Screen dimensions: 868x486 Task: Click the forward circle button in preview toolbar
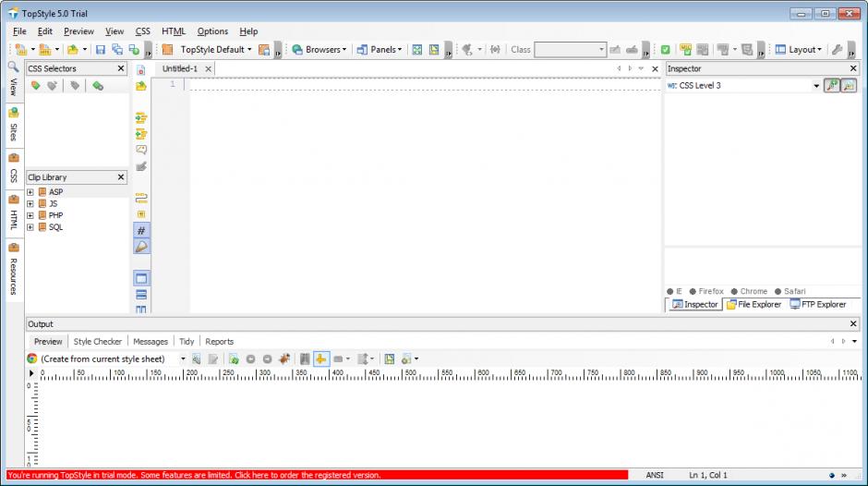point(268,359)
